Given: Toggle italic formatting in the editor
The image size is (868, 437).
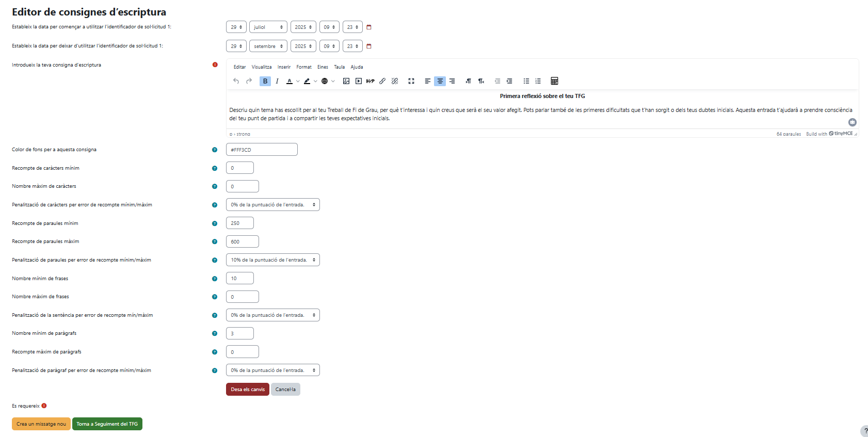Looking at the screenshot, I should coord(277,81).
